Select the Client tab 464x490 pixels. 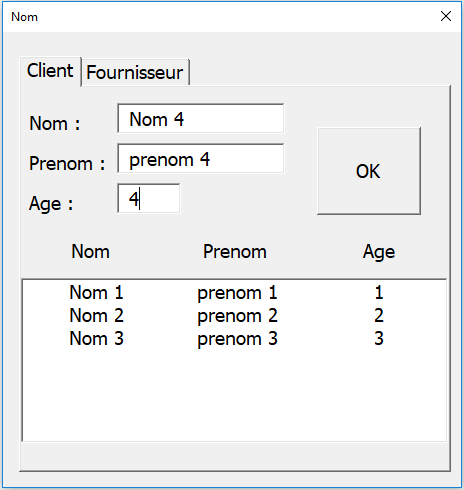(50, 71)
